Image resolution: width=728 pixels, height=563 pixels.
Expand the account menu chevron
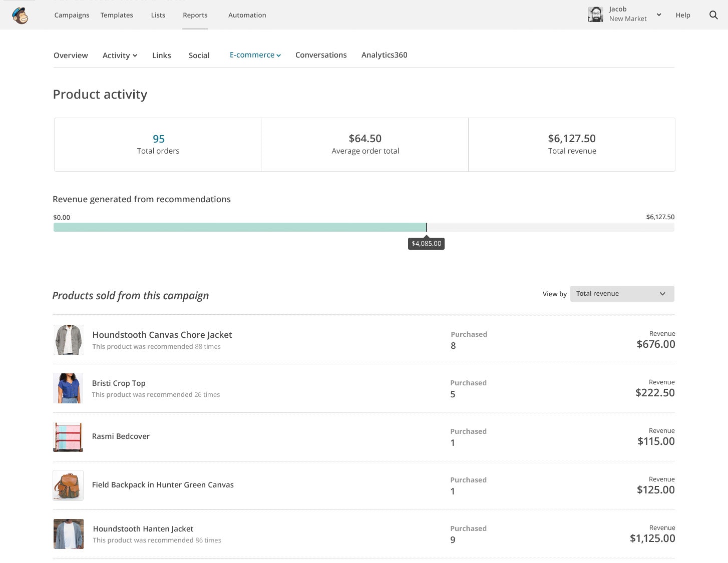coord(659,15)
